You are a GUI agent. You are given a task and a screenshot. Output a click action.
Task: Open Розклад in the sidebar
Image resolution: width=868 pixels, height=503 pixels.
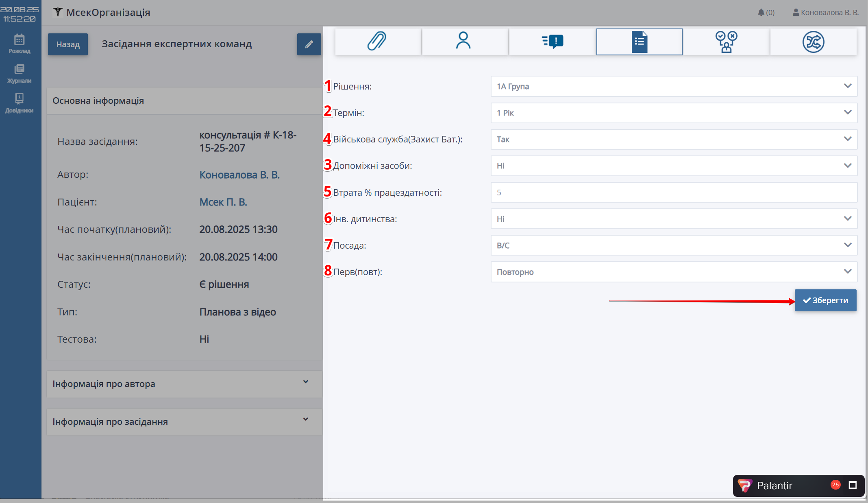click(20, 44)
